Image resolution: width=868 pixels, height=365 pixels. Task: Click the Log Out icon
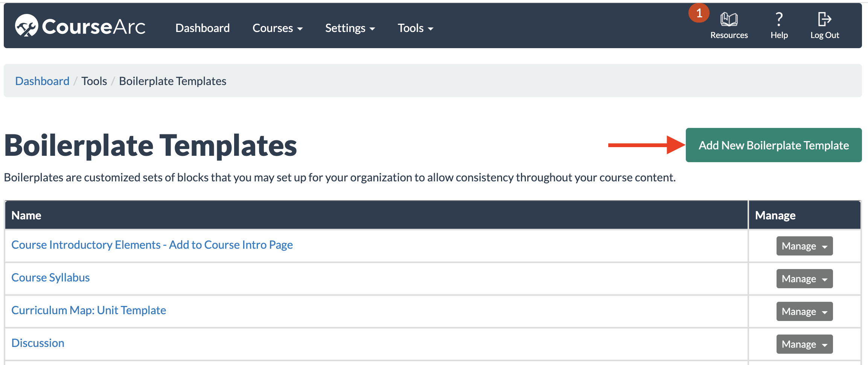[x=824, y=19]
